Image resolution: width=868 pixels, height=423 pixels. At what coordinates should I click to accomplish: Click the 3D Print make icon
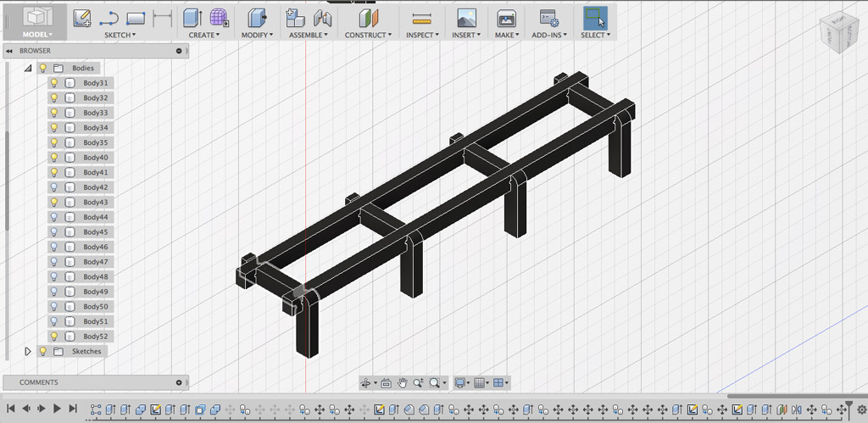[x=506, y=19]
